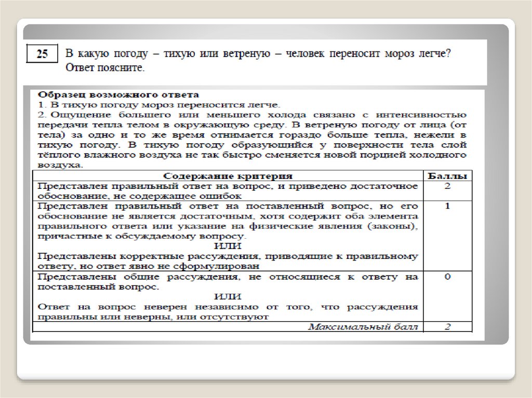Click the "Ответ на вопрос неверен" criterion text
Screen dimensions: 532x398
pyautogui.click(x=228, y=311)
